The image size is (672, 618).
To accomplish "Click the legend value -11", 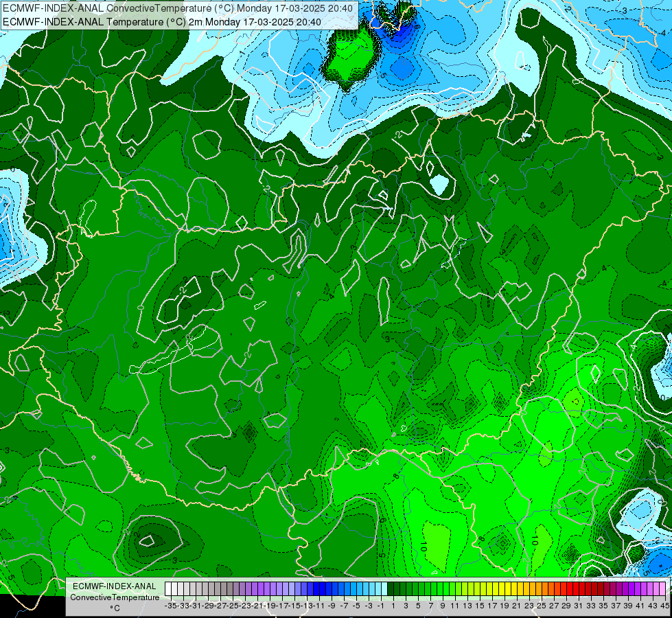I will [x=319, y=606].
